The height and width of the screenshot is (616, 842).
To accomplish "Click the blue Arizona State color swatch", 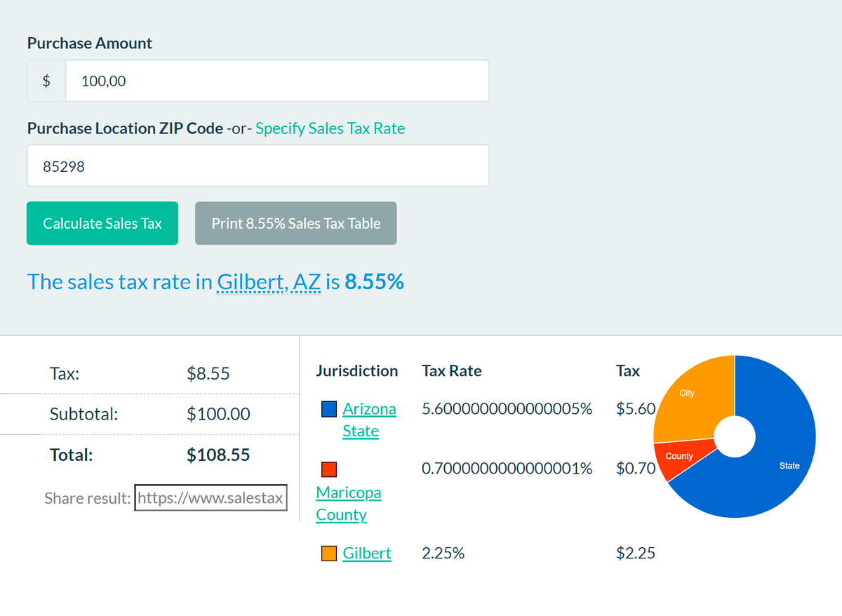I will pyautogui.click(x=329, y=409).
